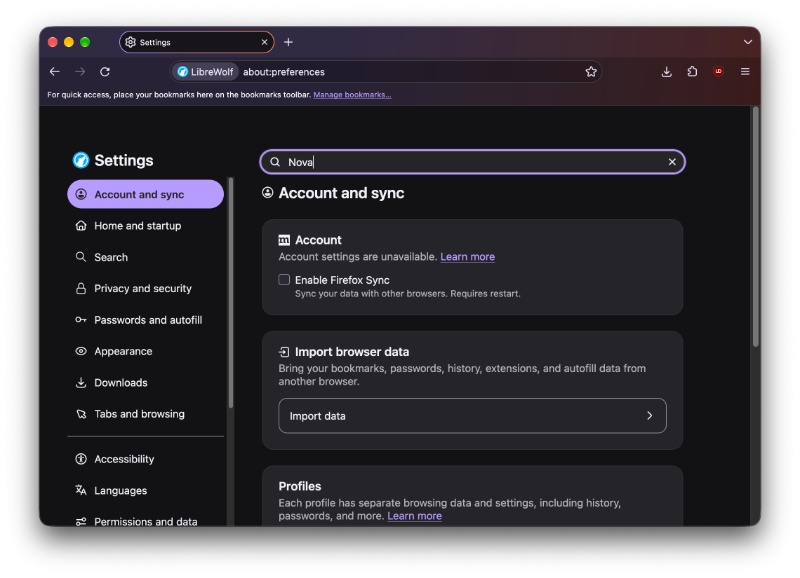
Task: Open the uBlock Origin extension popup
Action: pyautogui.click(x=718, y=72)
